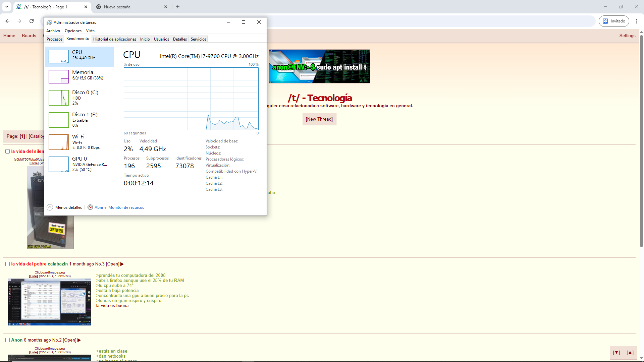Image resolution: width=644 pixels, height=362 pixels.
Task: Open the Chrome three-dot menu
Action: (x=637, y=21)
